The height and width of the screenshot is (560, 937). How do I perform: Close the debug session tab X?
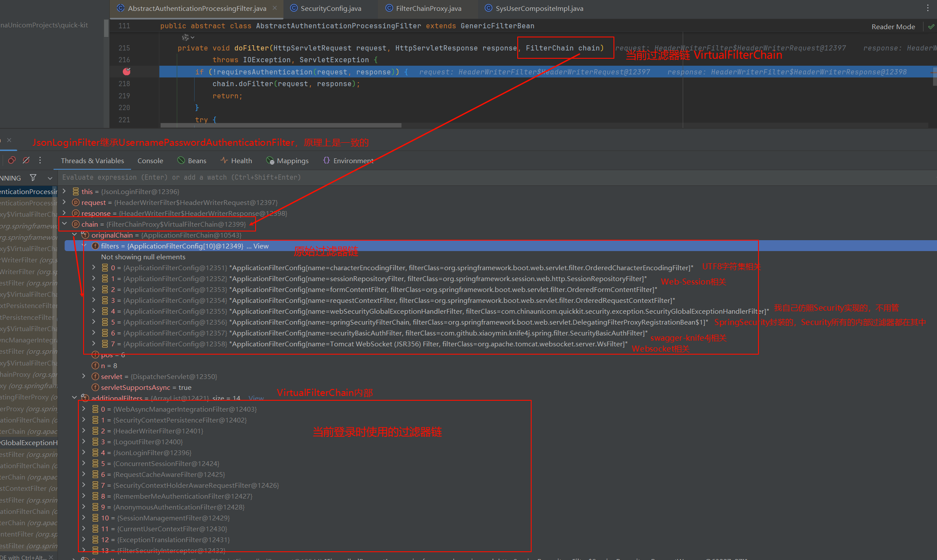coord(9,140)
